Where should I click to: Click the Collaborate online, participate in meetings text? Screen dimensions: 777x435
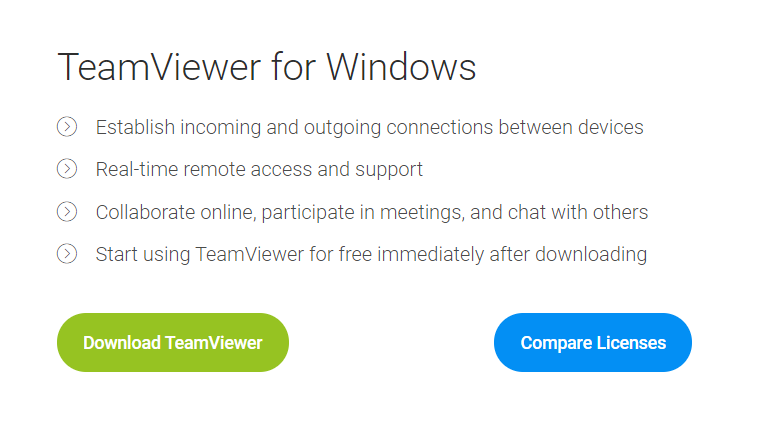tap(372, 213)
